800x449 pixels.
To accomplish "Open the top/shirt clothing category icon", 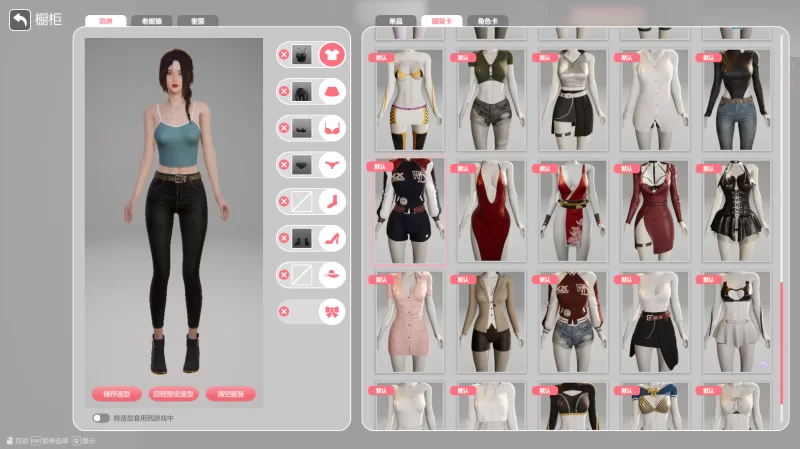I will click(x=332, y=55).
